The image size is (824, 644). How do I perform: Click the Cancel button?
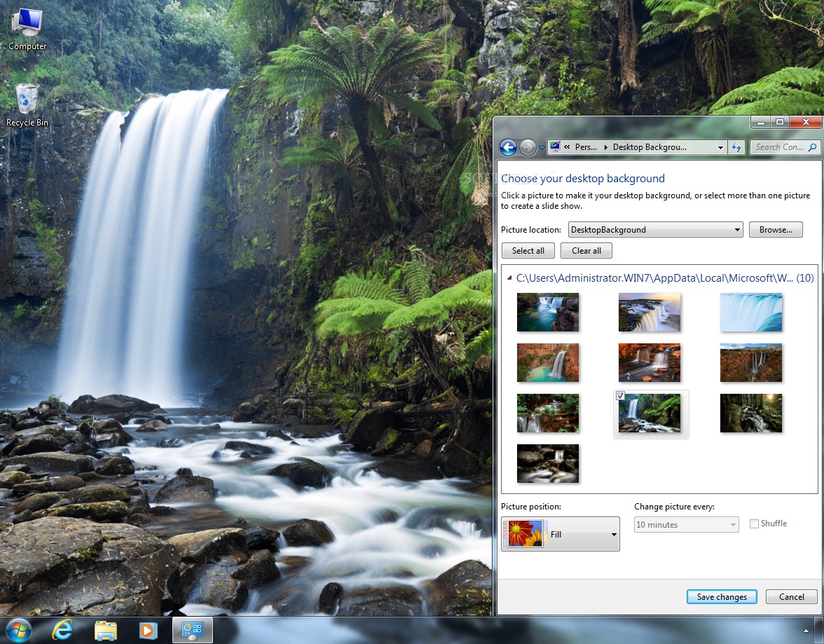point(792,596)
